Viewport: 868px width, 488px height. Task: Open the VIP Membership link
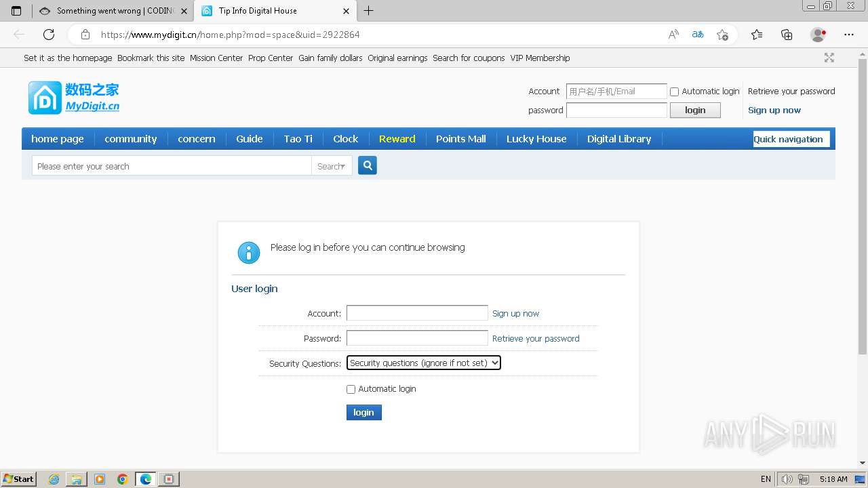pos(540,58)
